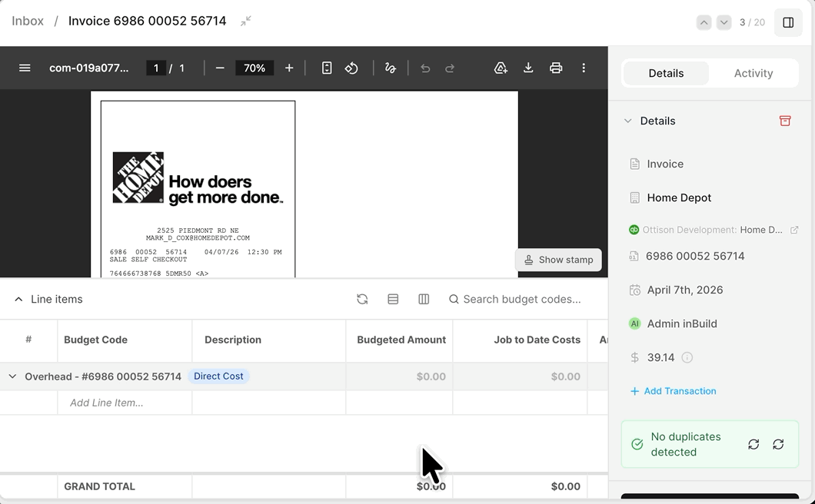
Task: Click the Show stamp button
Action: coord(558,260)
